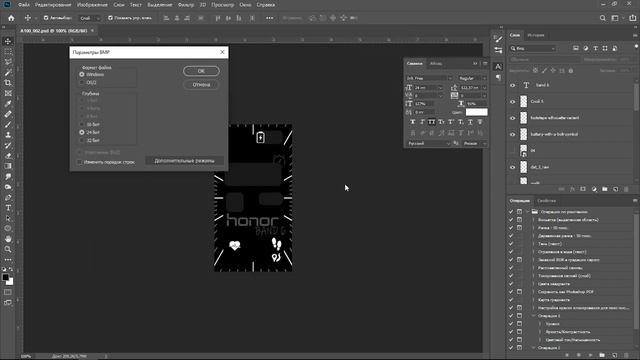
Task: Click the white text color swatch
Action: coord(476,112)
